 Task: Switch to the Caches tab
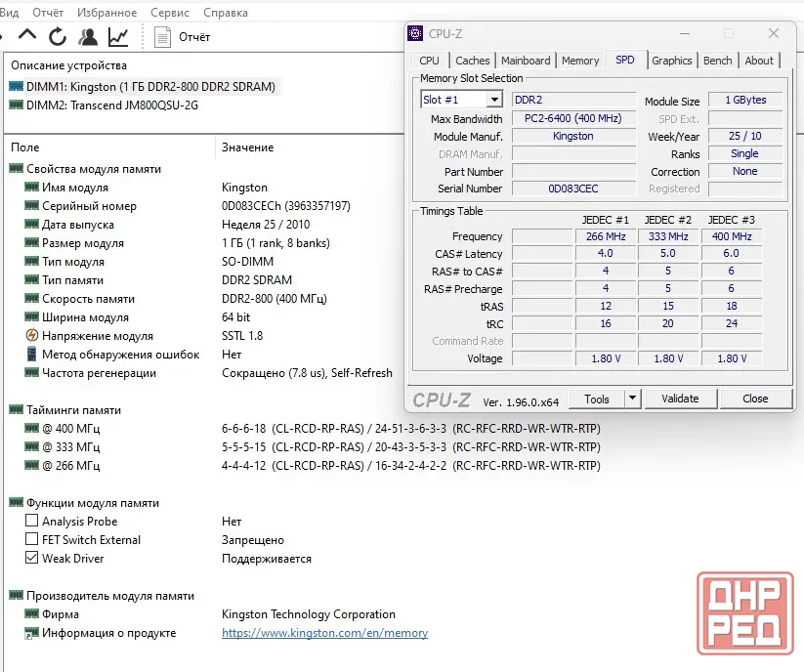pos(472,61)
